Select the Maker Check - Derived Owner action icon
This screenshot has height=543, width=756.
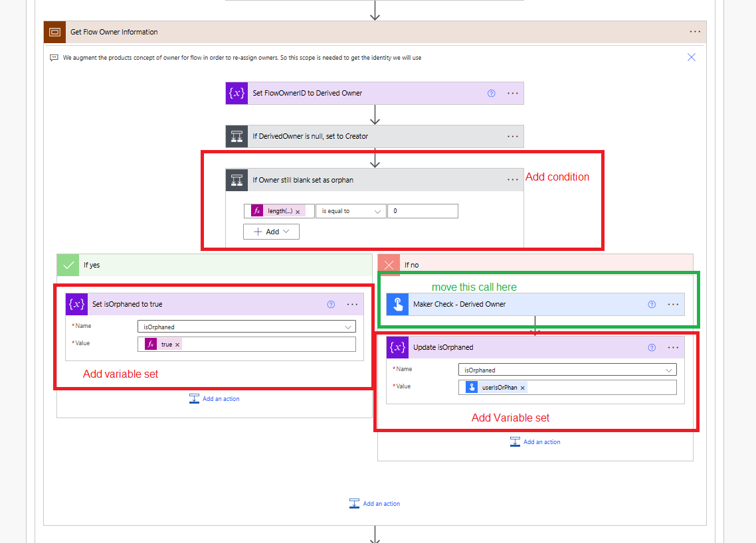pos(397,304)
